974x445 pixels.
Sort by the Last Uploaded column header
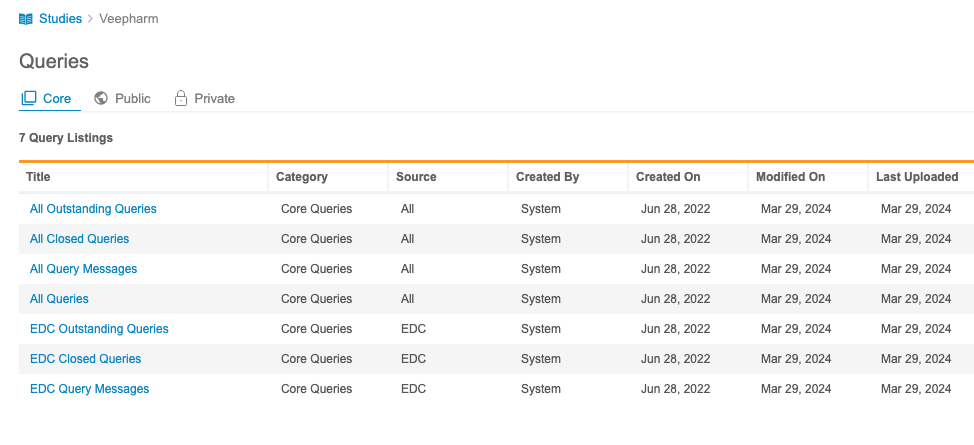pos(917,177)
